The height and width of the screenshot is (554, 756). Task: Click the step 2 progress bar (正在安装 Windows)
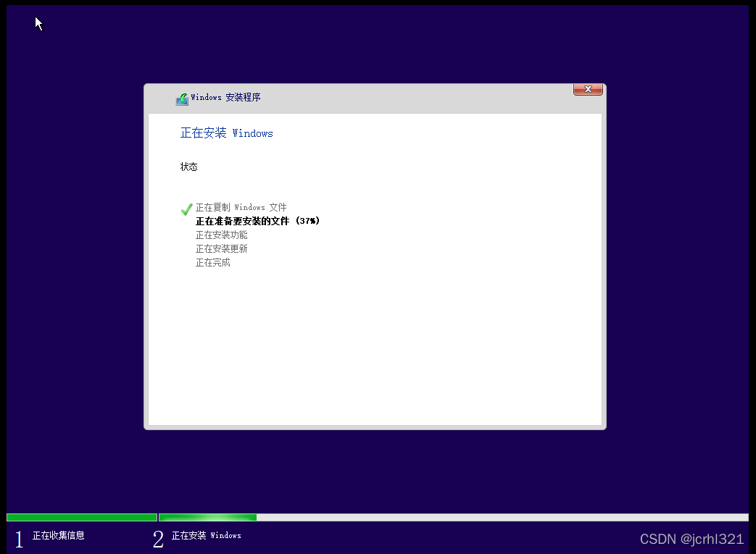tap(454, 517)
